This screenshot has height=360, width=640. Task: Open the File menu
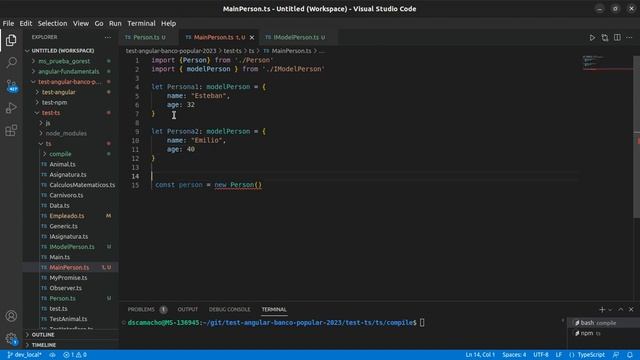[x=8, y=23]
